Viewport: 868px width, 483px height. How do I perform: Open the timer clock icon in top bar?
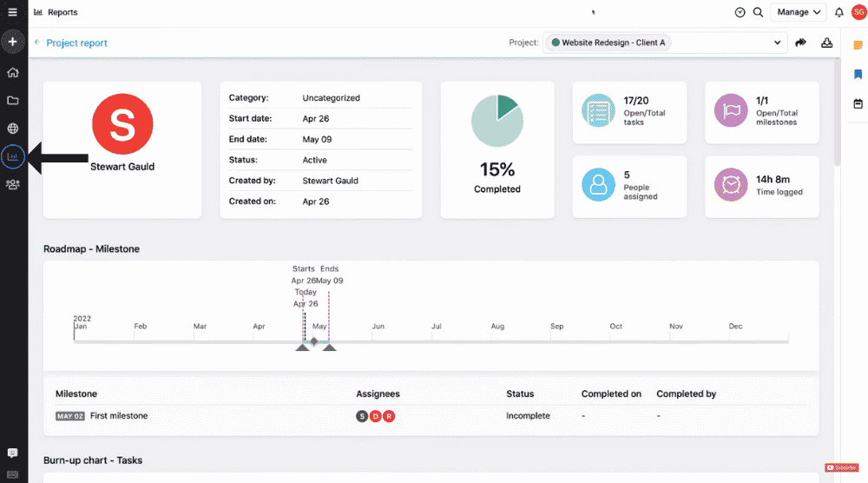pyautogui.click(x=740, y=12)
